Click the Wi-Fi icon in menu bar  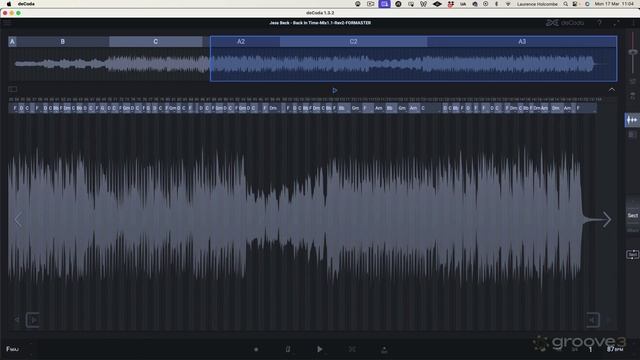(x=508, y=4)
